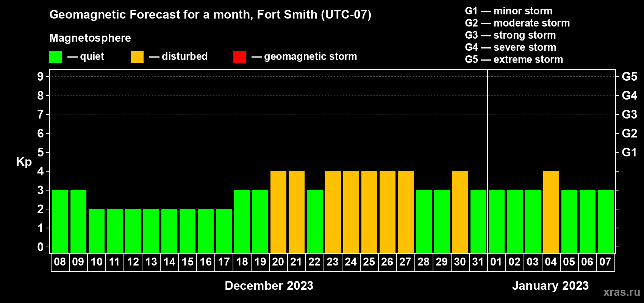Viewport: 644px width, 303px height.
Task: Click the date label '27' on the axis
Action: pyautogui.click(x=405, y=262)
